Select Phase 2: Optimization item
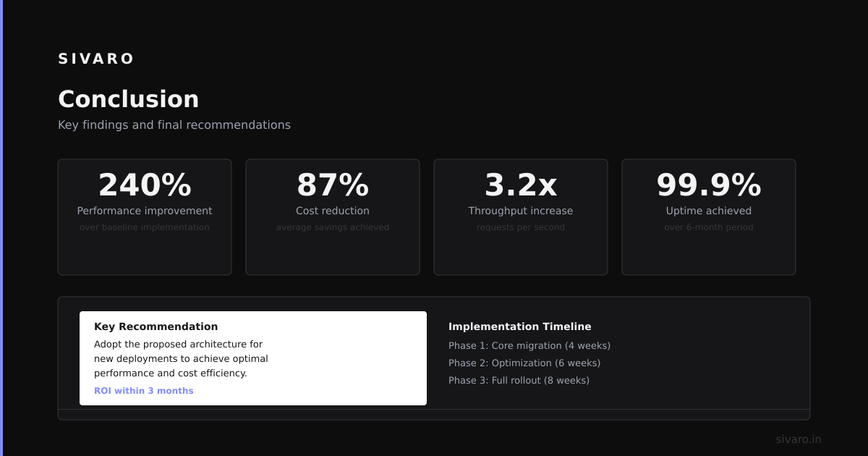868x456 pixels. pos(524,363)
